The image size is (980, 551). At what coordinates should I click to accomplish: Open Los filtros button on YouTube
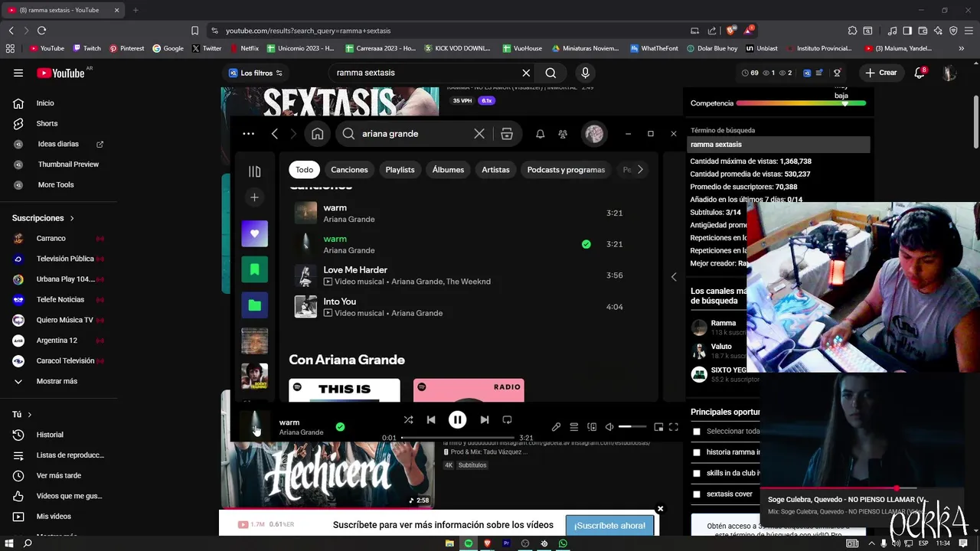pos(256,73)
